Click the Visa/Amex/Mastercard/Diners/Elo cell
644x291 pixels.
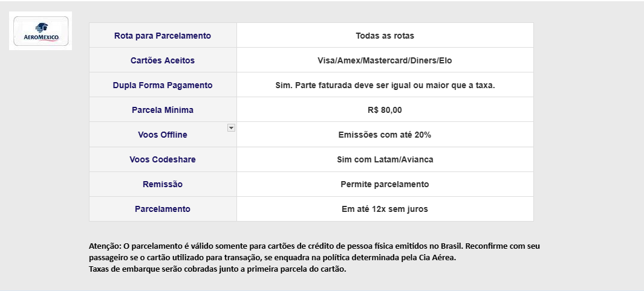pyautogui.click(x=385, y=60)
